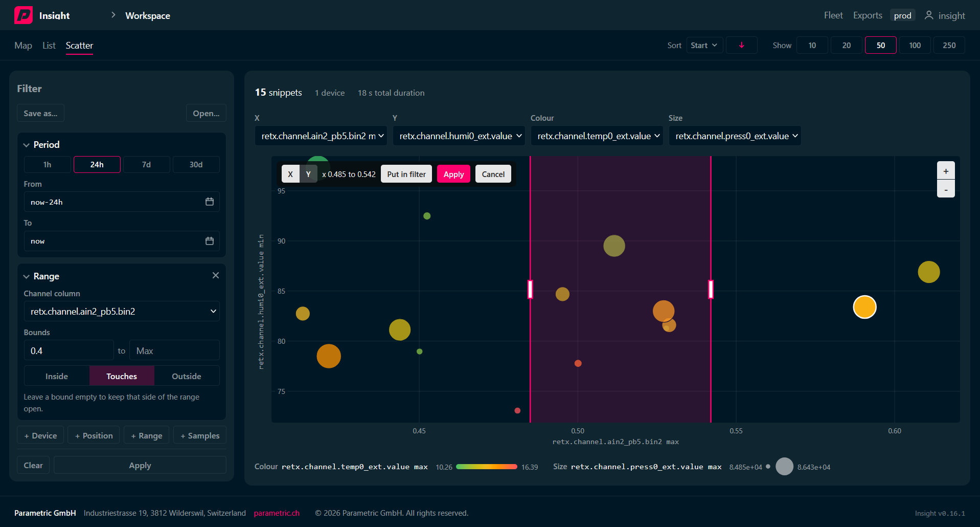This screenshot has width=980, height=527.
Task: Show 50 snippets
Action: [881, 46]
